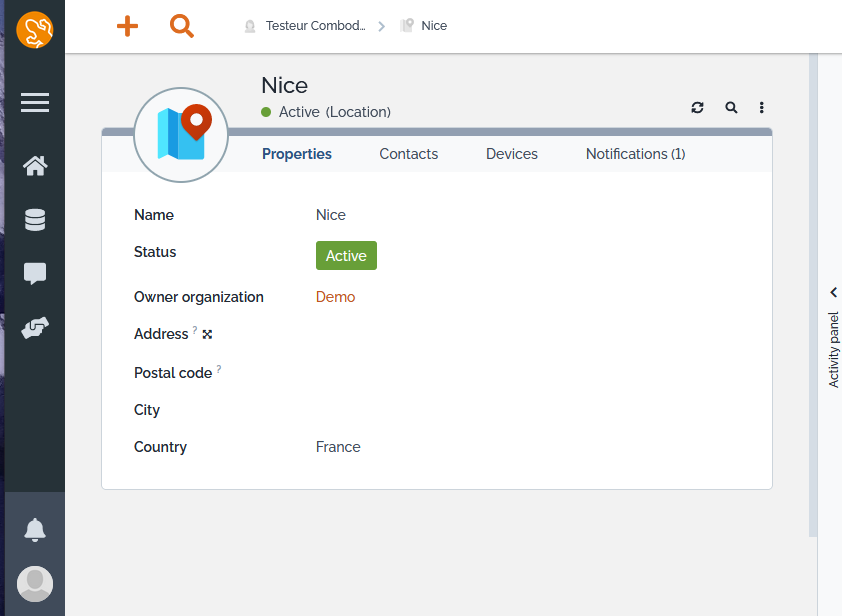Click the fullscreen icon beside Address
This screenshot has height=616, width=842.
(207, 334)
